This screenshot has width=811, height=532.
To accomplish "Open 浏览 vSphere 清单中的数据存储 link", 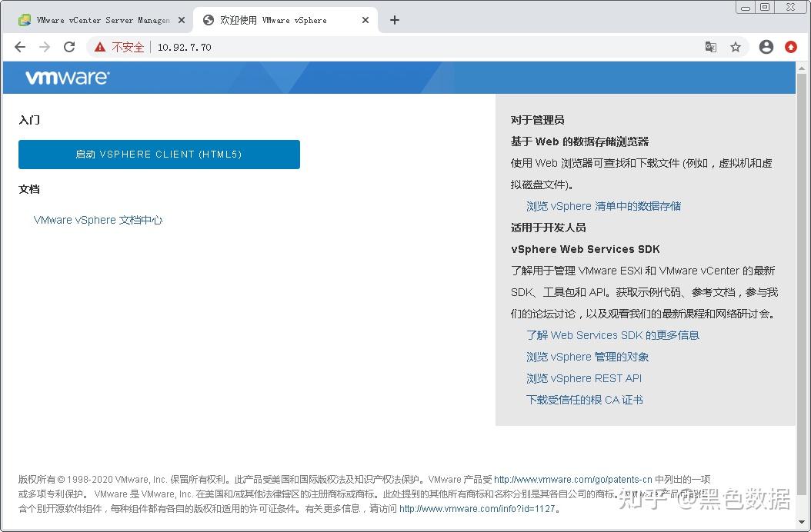I will click(x=603, y=206).
